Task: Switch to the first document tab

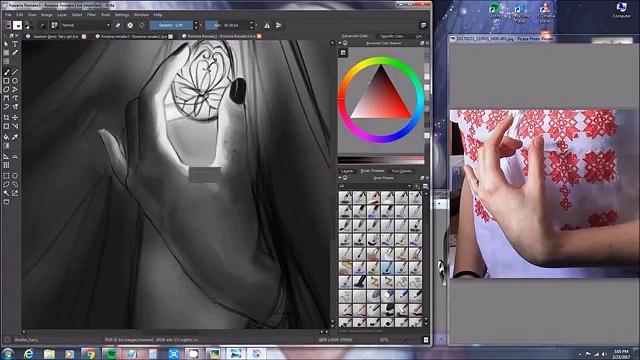Action: tap(56, 36)
